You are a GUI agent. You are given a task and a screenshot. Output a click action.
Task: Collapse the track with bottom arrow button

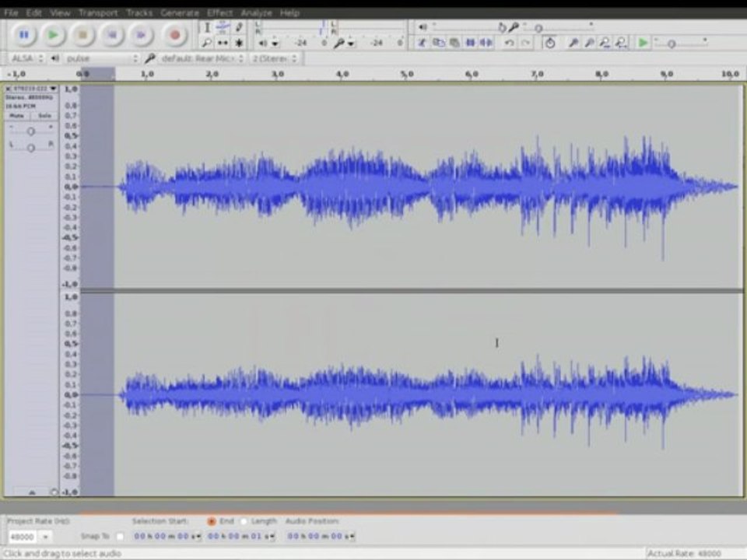point(31,492)
